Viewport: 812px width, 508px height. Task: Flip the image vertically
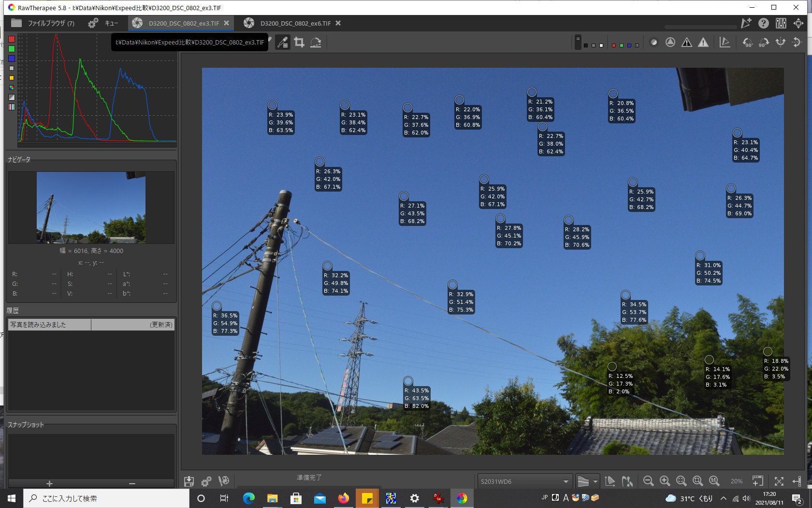[797, 43]
